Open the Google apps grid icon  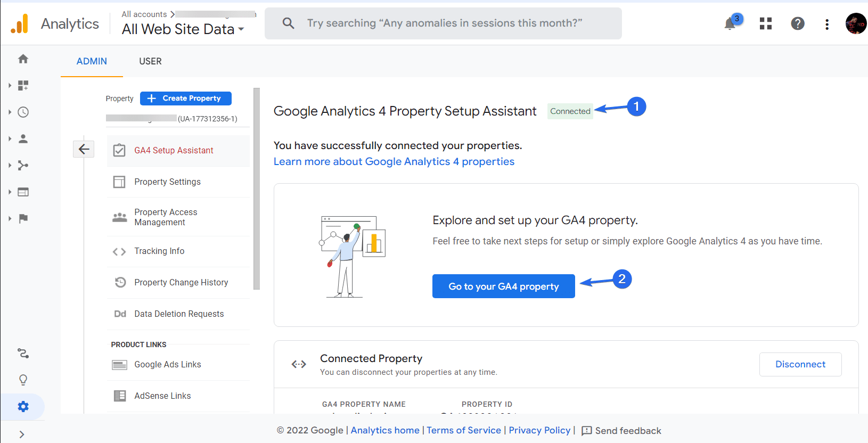point(766,23)
